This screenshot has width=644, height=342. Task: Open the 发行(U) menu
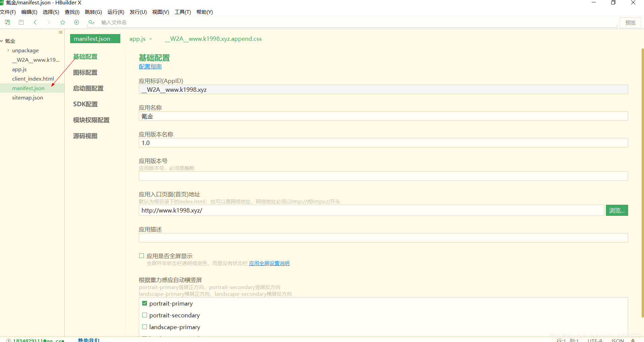(138, 12)
